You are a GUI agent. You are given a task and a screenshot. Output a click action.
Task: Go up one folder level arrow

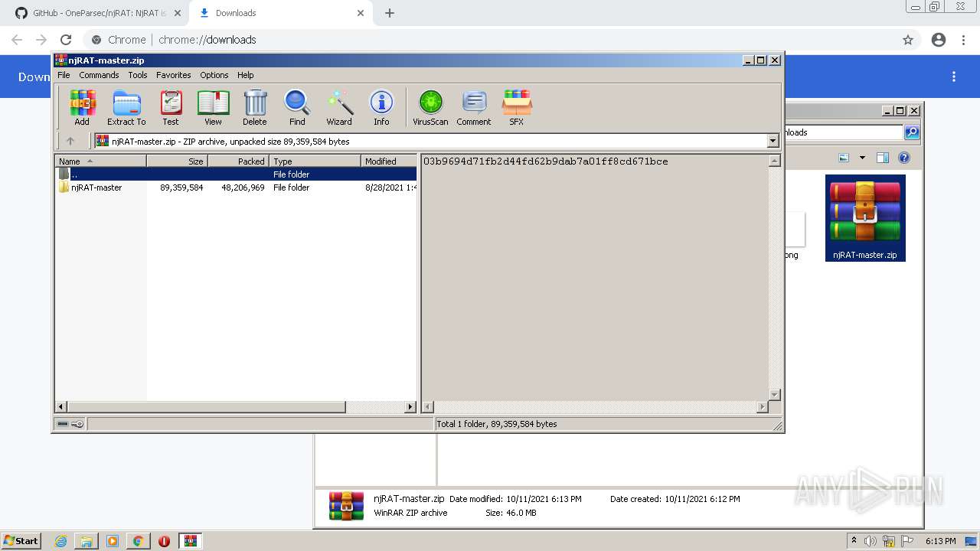pos(70,141)
